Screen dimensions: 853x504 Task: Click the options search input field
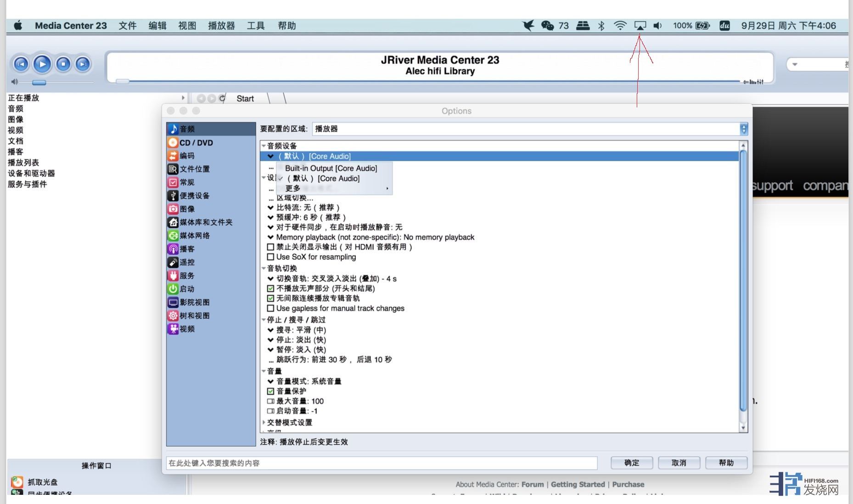[x=381, y=463]
